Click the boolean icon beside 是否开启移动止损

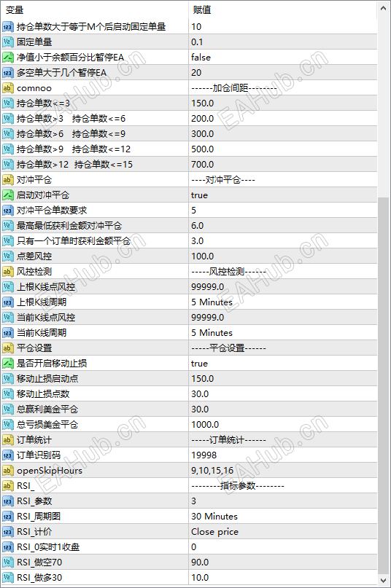pyautogui.click(x=8, y=364)
